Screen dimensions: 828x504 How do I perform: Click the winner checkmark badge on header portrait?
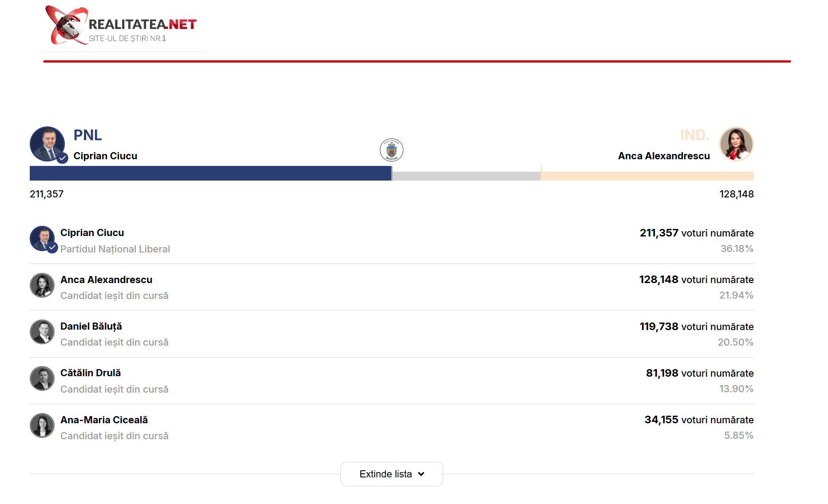pos(63,158)
